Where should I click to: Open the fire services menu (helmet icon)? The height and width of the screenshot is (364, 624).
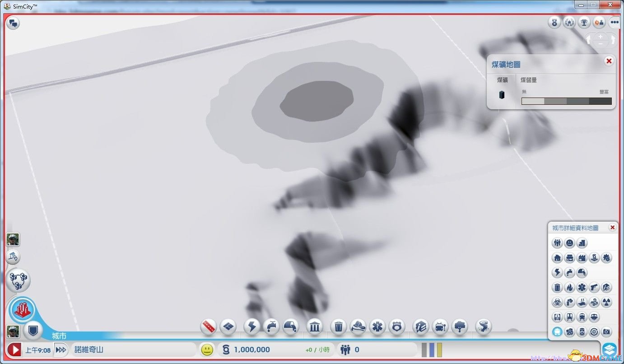point(358,326)
